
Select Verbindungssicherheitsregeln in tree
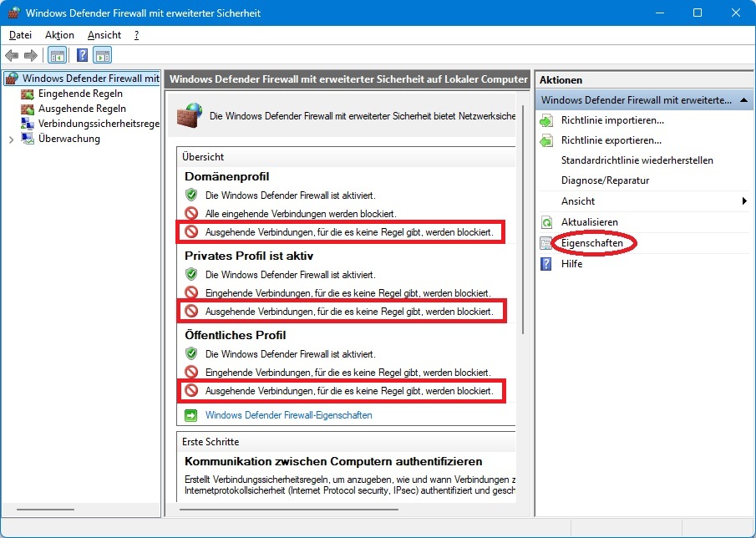coord(99,124)
